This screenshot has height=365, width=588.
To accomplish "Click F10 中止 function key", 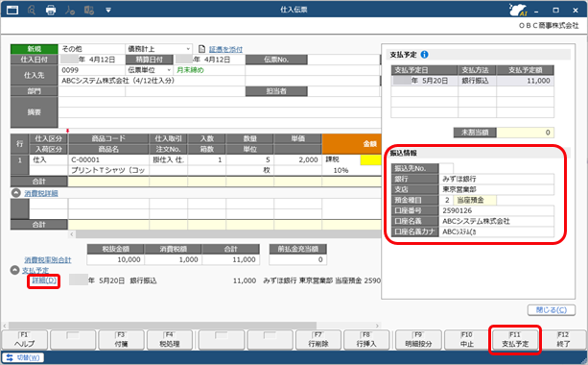I will 467,339.
